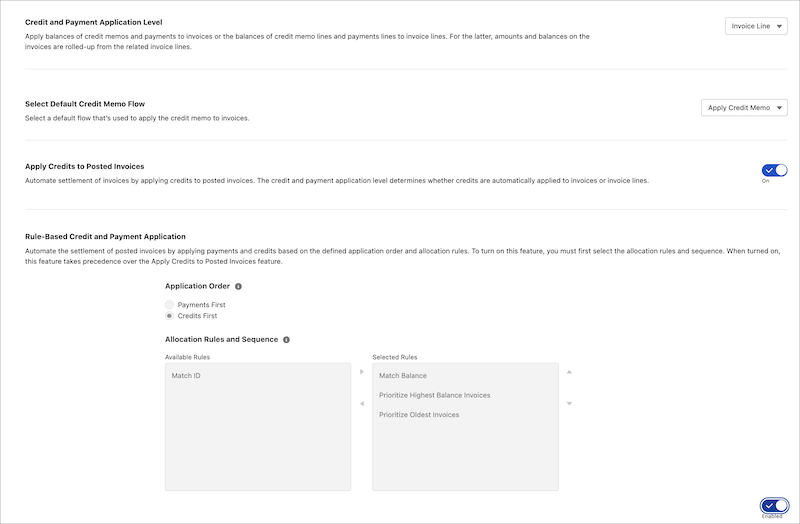Move rule to Selected Rules with right arrow
800x524 pixels.
pos(362,372)
